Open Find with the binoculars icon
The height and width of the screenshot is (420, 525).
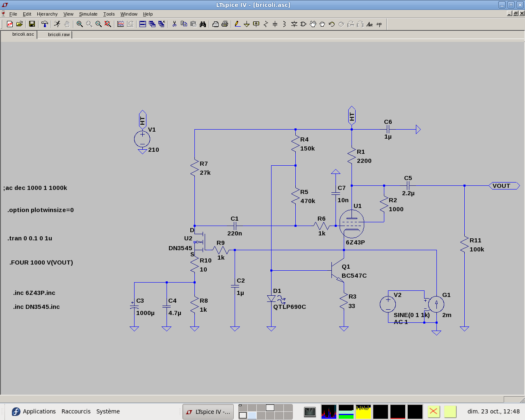point(203,24)
